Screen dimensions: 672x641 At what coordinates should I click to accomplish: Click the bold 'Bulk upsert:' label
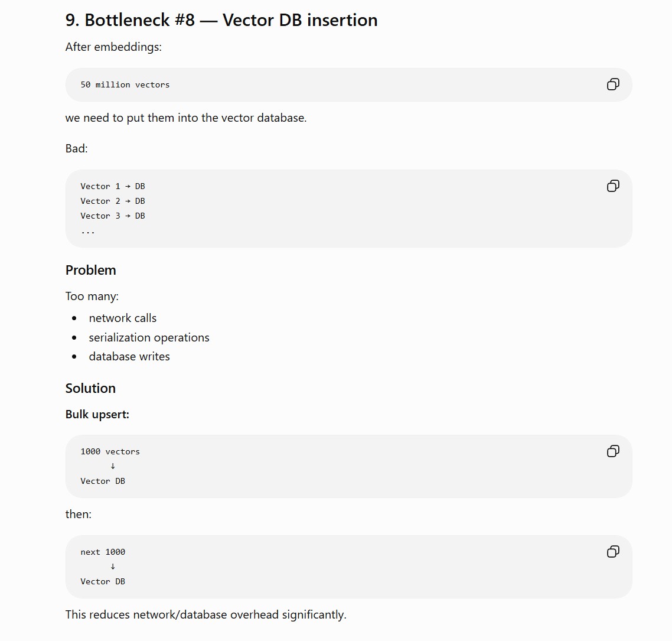click(x=97, y=415)
